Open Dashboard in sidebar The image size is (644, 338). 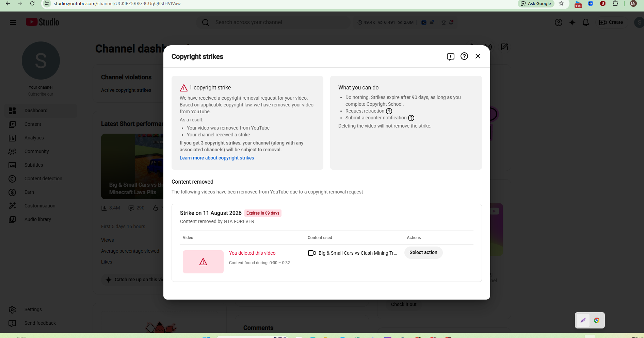point(41,111)
